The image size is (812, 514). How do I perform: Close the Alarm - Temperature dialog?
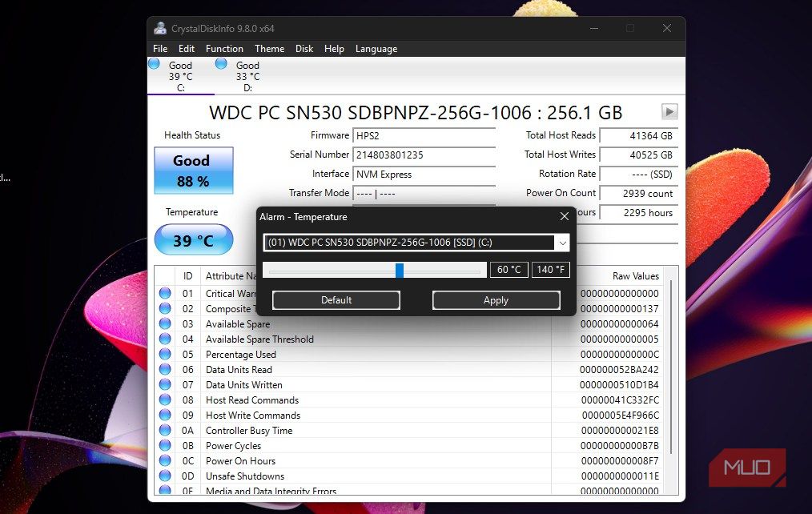point(565,216)
